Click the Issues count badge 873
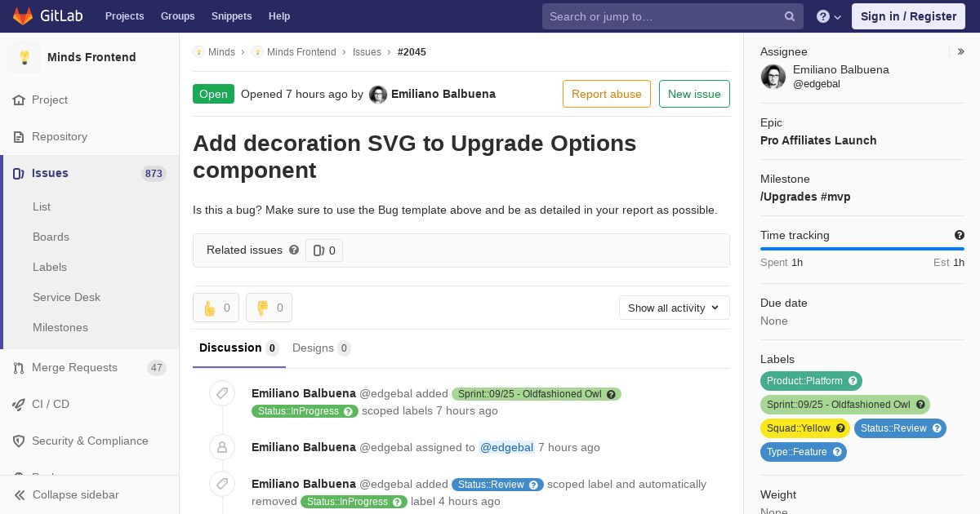The image size is (980, 514). pos(154,173)
